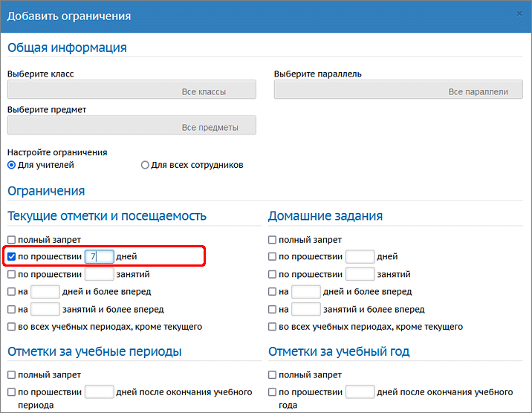Close the Добавить ограничения dialog
The height and width of the screenshot is (413, 532).
pyautogui.click(x=519, y=13)
